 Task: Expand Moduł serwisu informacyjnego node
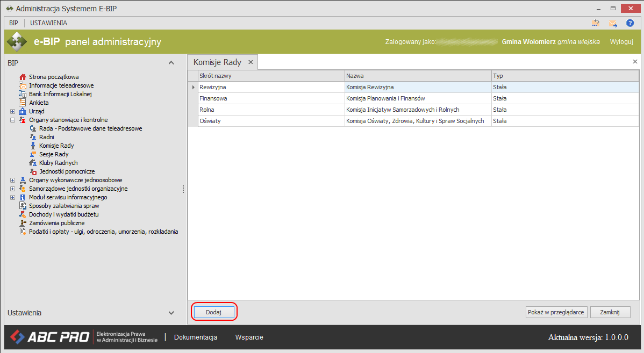(13, 197)
